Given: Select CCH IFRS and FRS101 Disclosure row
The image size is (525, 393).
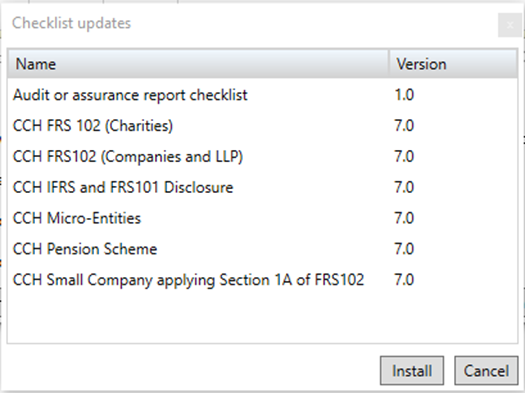Looking at the screenshot, I should [x=262, y=187].
